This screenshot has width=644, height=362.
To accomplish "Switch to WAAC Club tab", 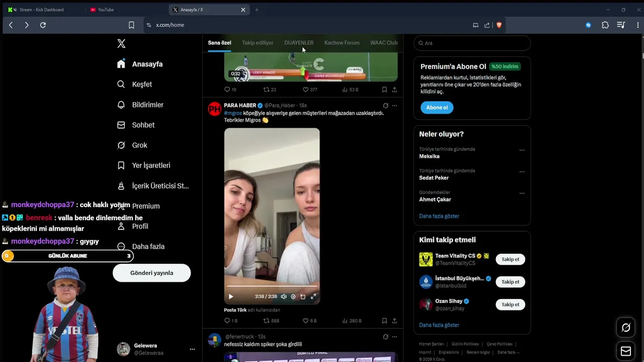I will [x=384, y=43].
